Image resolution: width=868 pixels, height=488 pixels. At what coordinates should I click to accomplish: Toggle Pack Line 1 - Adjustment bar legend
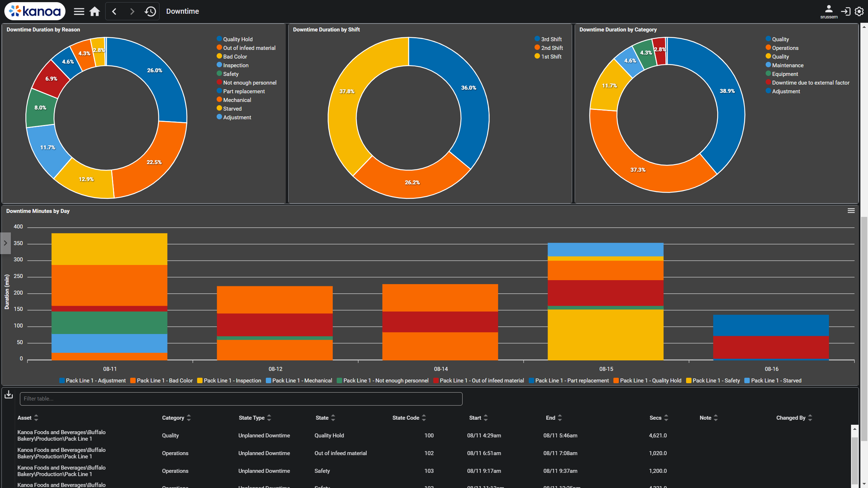[93, 380]
